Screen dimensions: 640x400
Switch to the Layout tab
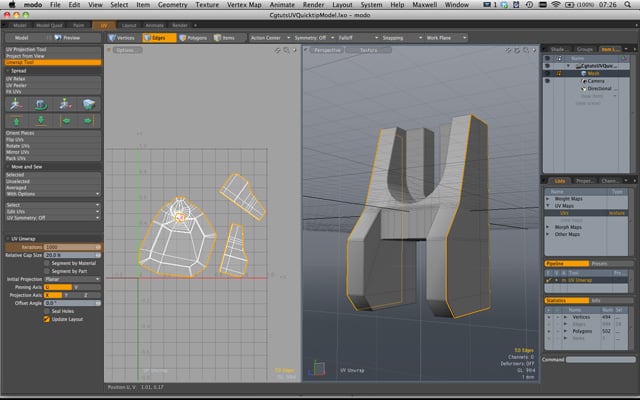point(129,24)
